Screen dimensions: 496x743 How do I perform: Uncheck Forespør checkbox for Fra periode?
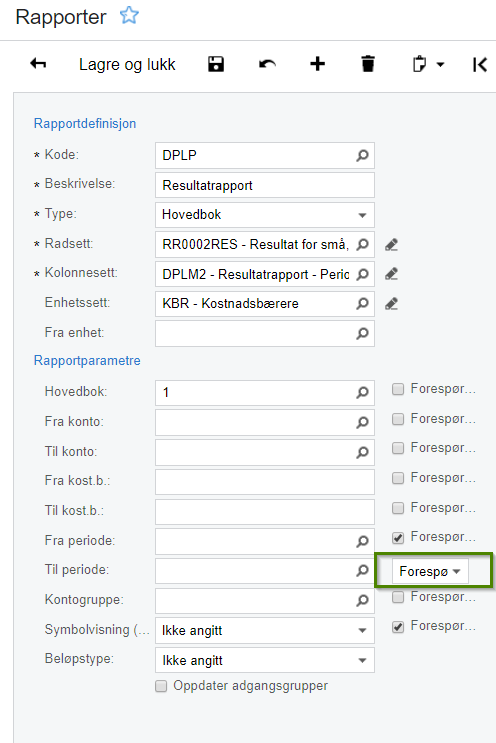coord(398,537)
